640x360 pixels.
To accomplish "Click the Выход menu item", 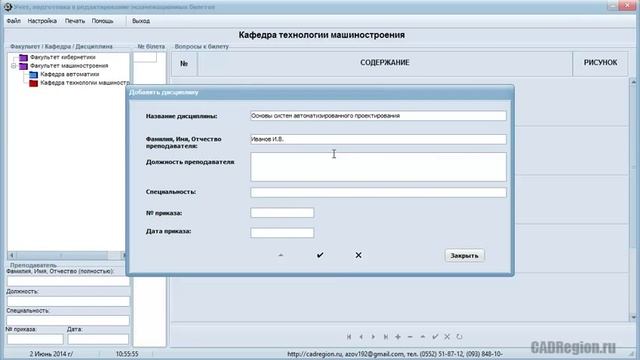I will pos(141,21).
